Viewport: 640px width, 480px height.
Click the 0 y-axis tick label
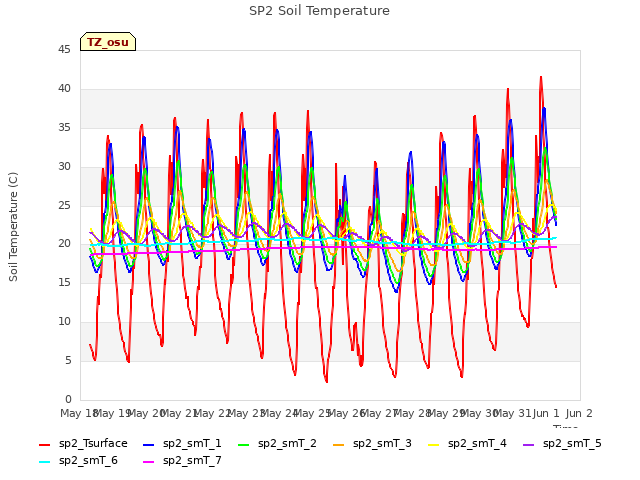[68, 399]
